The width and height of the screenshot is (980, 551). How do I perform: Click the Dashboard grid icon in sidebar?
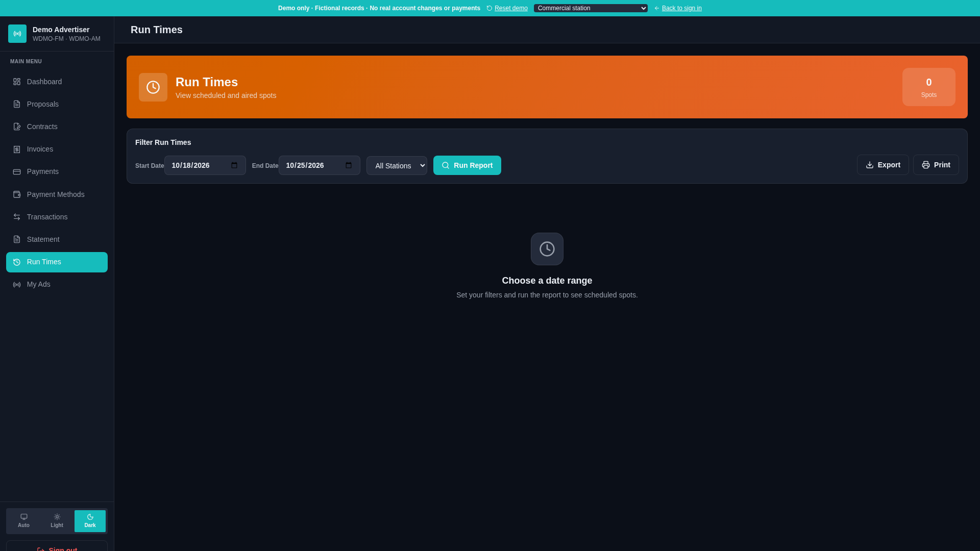17,82
